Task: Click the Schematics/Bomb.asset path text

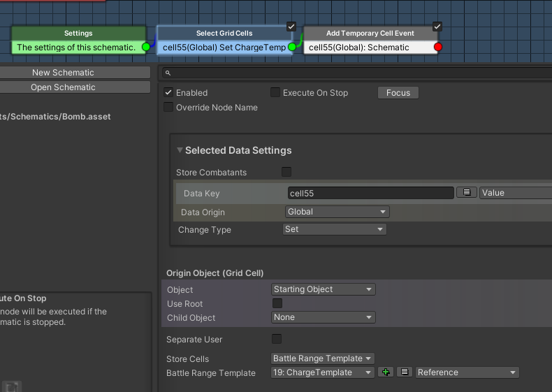Action: (55, 117)
